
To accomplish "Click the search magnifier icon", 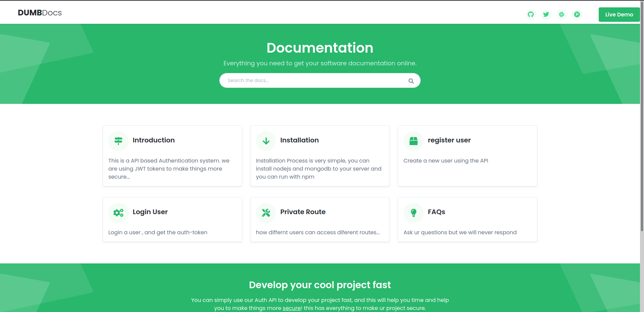I will (x=411, y=81).
